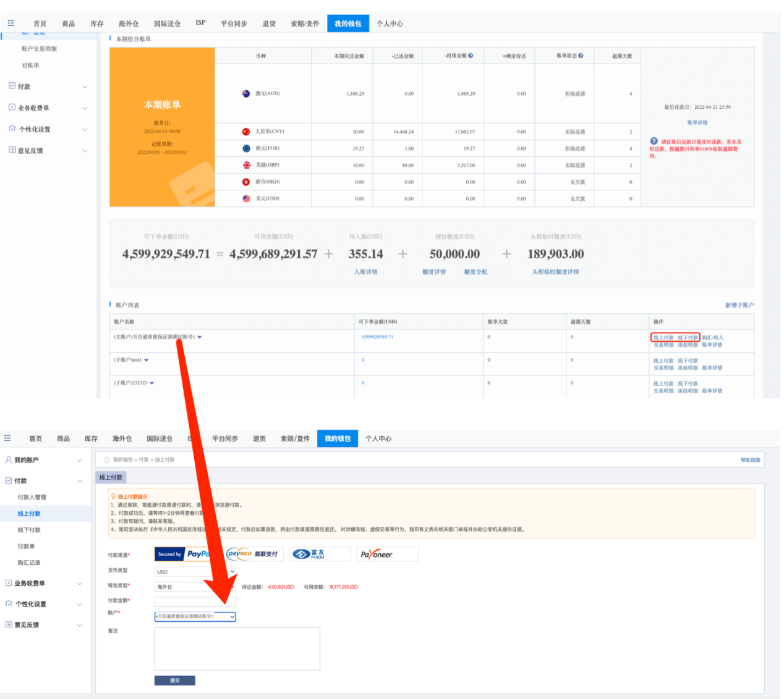The image size is (784, 699).
Task: Click the 付款金额 payment amount input field
Action: (195, 601)
